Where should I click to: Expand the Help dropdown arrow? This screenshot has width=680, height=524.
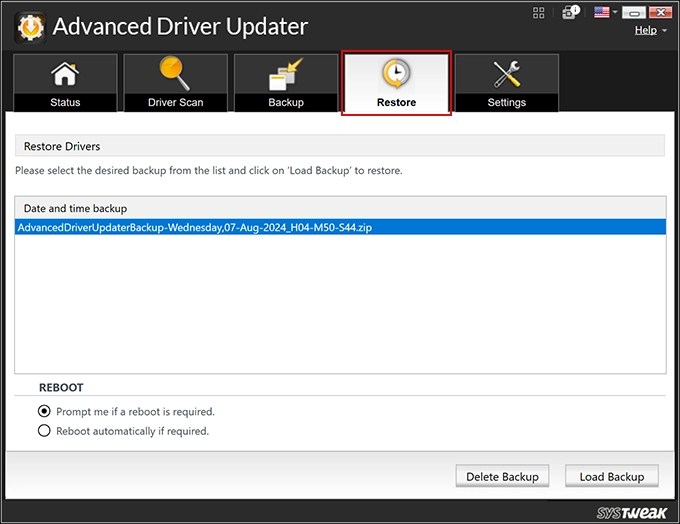664,31
